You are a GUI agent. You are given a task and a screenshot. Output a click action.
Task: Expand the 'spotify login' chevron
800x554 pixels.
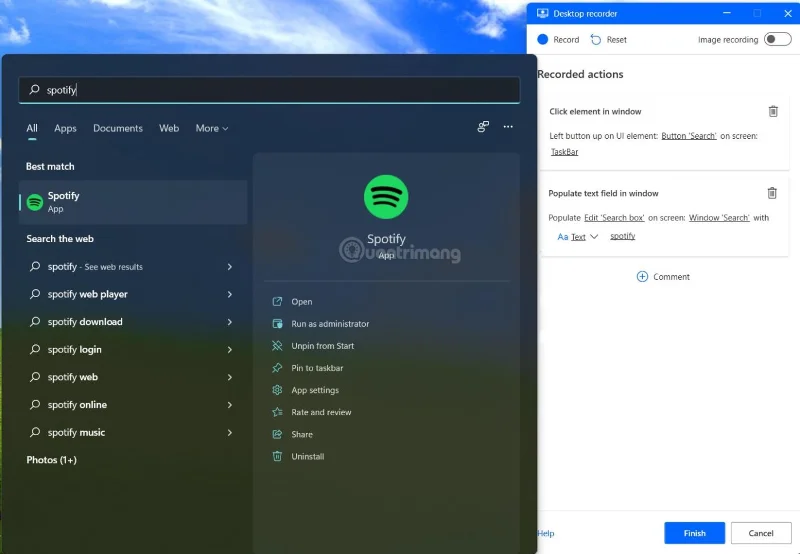point(230,349)
